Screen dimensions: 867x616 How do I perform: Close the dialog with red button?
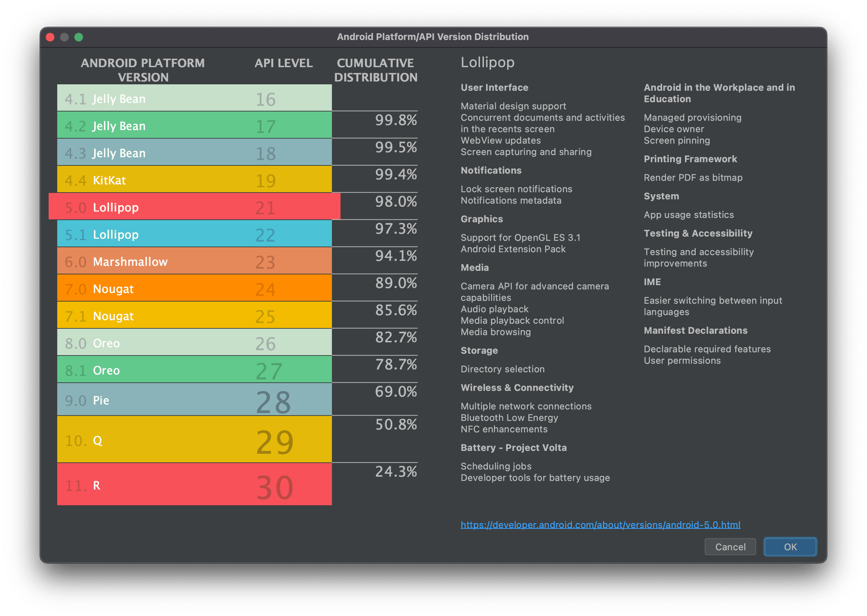point(50,37)
